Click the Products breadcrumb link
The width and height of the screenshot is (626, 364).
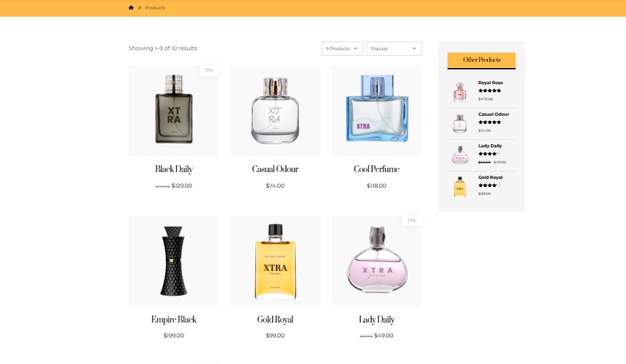point(155,8)
